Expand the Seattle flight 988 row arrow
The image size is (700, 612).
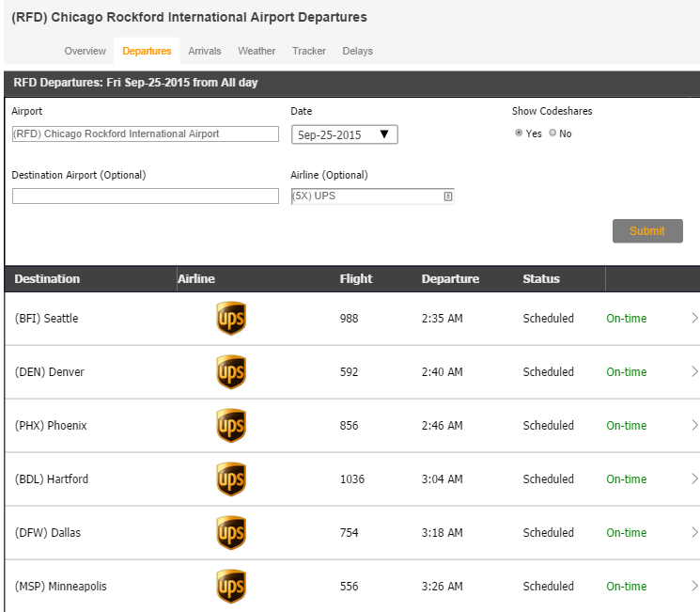(694, 319)
